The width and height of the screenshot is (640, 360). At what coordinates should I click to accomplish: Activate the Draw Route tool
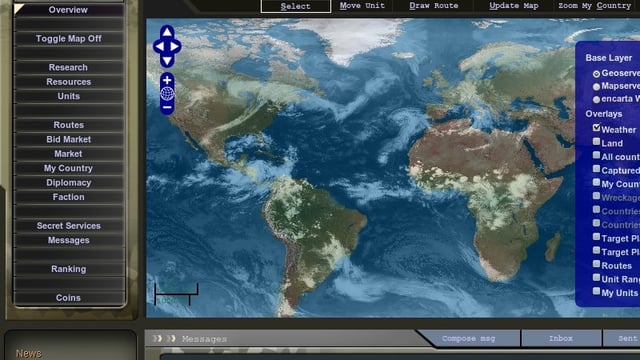click(x=433, y=6)
